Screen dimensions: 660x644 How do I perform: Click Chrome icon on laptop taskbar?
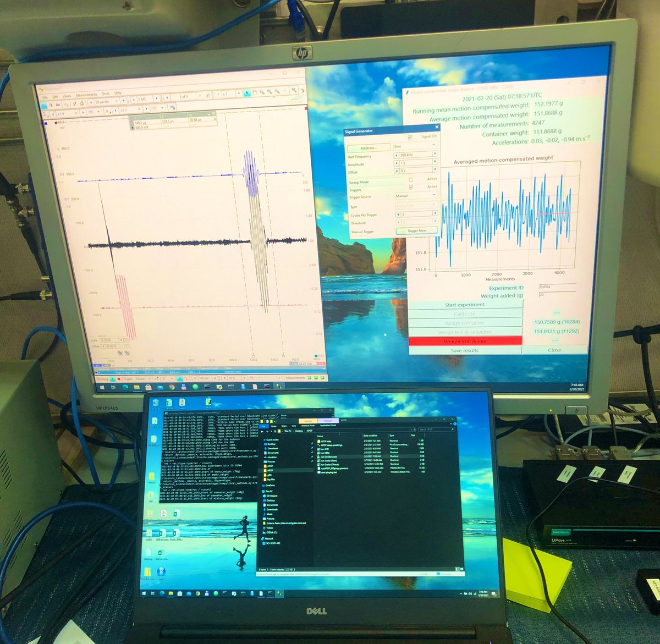coord(197,593)
